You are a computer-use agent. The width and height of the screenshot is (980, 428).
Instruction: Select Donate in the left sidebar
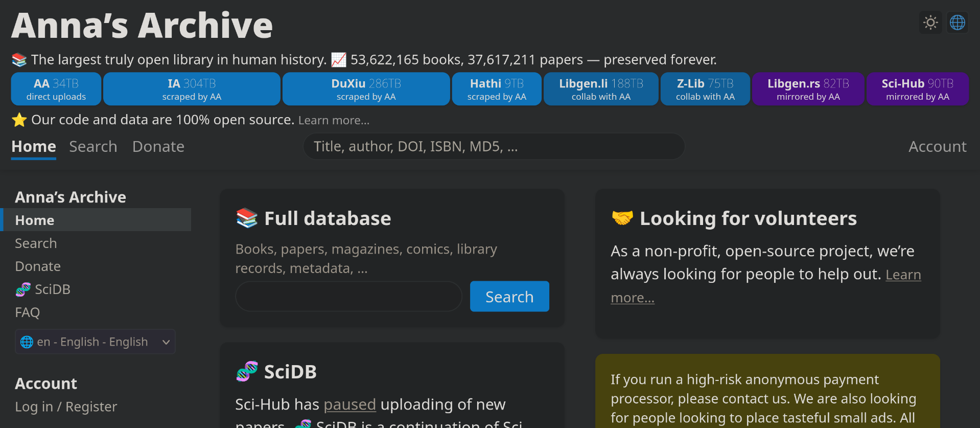[x=38, y=266]
